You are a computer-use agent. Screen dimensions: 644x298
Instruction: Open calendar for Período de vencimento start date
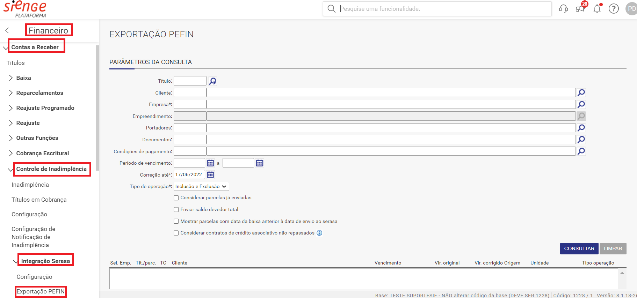210,163
